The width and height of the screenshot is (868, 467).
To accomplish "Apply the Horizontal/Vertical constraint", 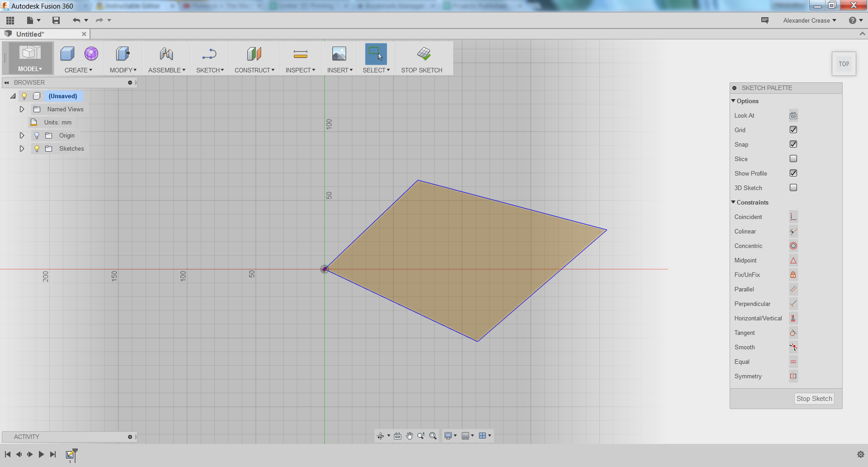I will click(x=793, y=319).
